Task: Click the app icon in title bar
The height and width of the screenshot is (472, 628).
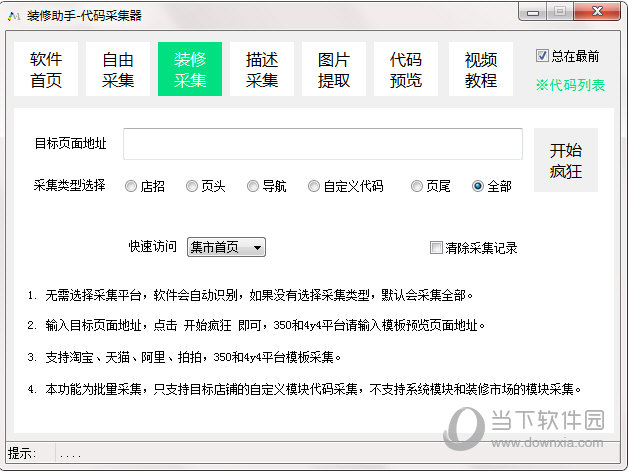Action: pyautogui.click(x=14, y=16)
